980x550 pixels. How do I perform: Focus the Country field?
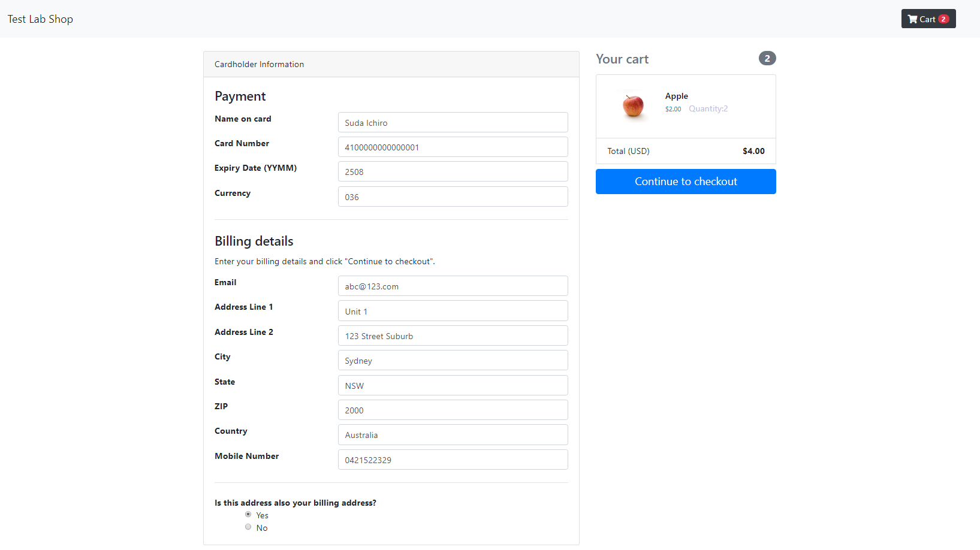pos(453,434)
